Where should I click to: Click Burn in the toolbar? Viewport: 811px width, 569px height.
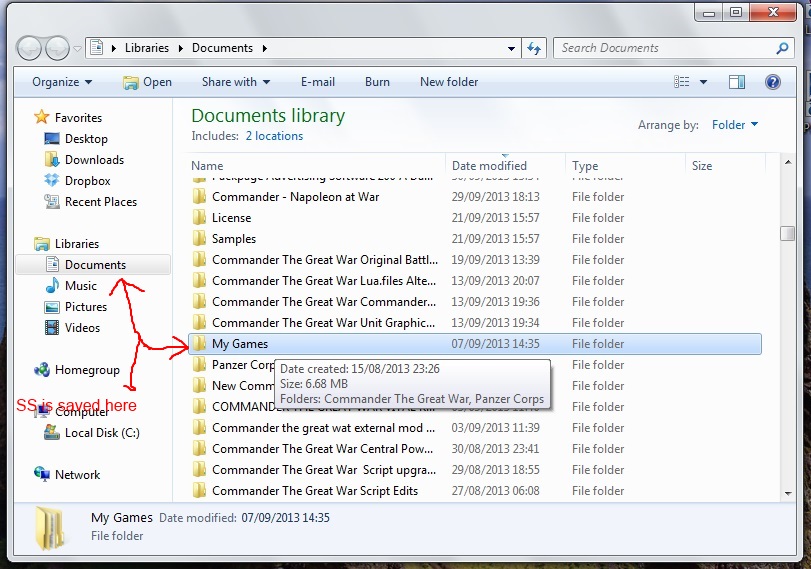click(377, 82)
